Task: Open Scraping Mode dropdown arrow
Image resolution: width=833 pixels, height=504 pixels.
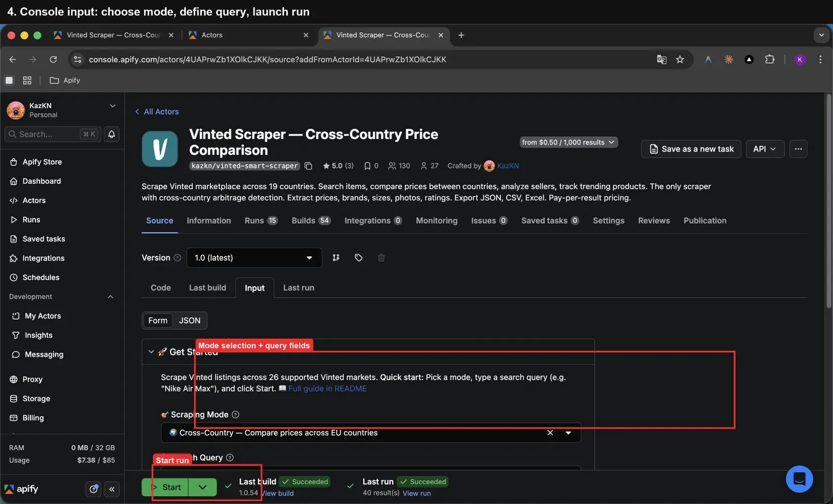Action: click(x=569, y=433)
